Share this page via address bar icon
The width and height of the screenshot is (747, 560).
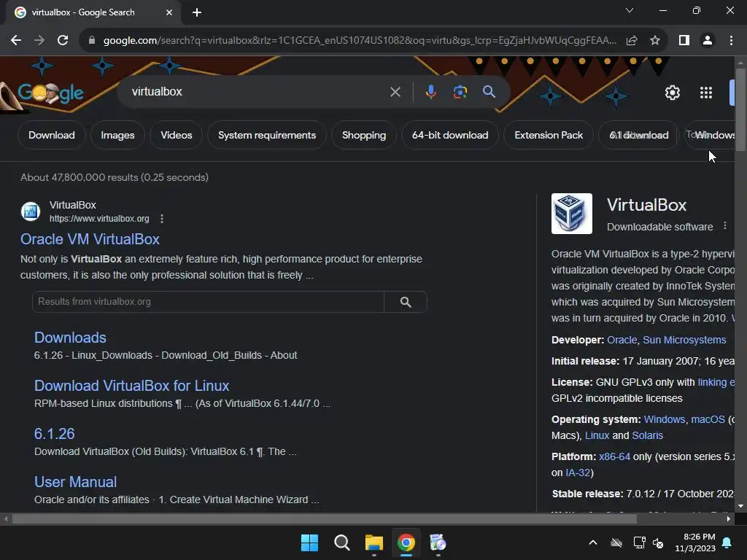632,41
